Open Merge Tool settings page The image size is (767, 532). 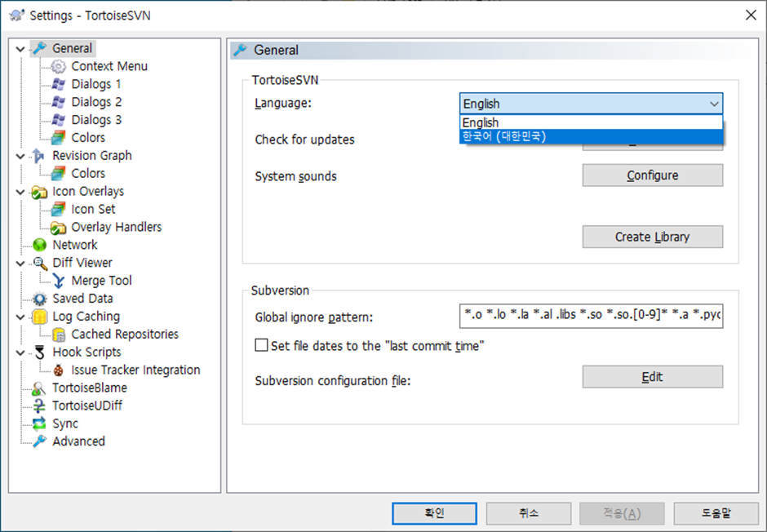pos(101,281)
